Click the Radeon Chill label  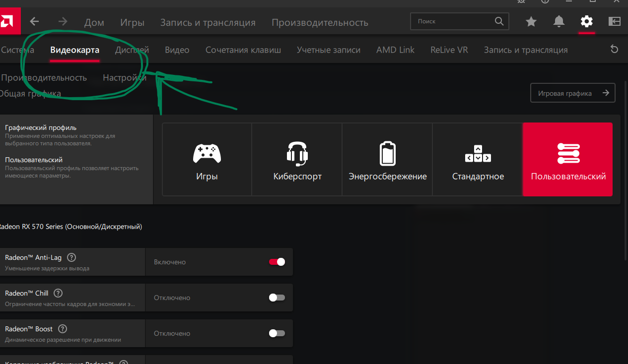27,293
